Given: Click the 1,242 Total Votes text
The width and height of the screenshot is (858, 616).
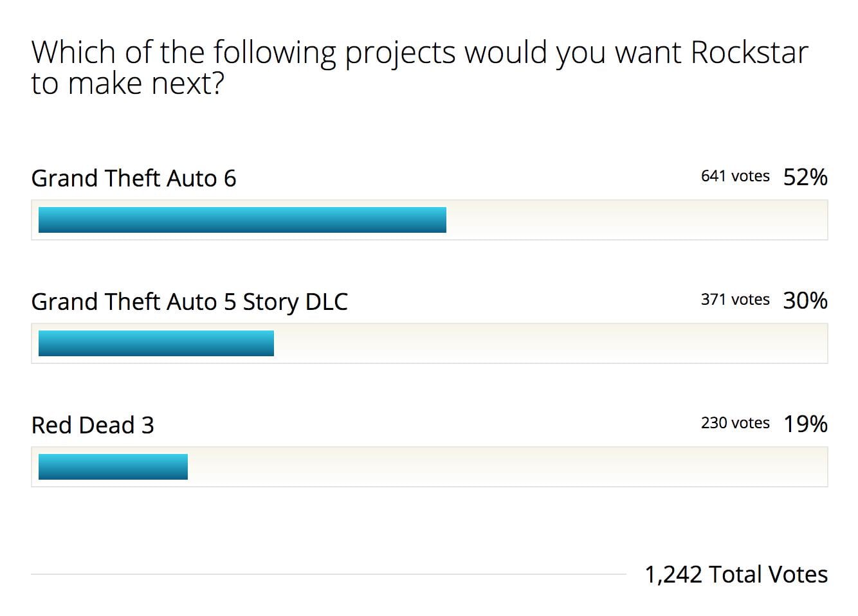Looking at the screenshot, I should click(x=736, y=574).
